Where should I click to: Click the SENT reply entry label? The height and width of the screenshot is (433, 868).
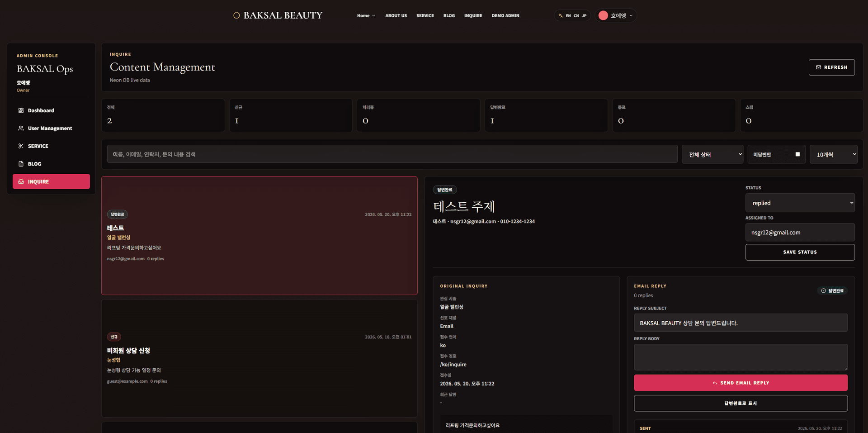coord(645,428)
